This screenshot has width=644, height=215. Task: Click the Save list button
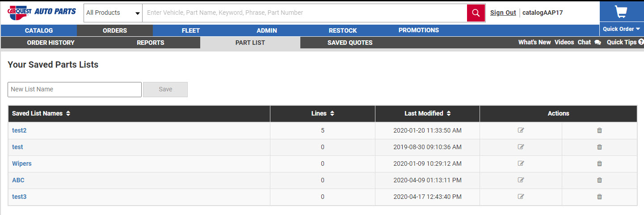point(165,90)
